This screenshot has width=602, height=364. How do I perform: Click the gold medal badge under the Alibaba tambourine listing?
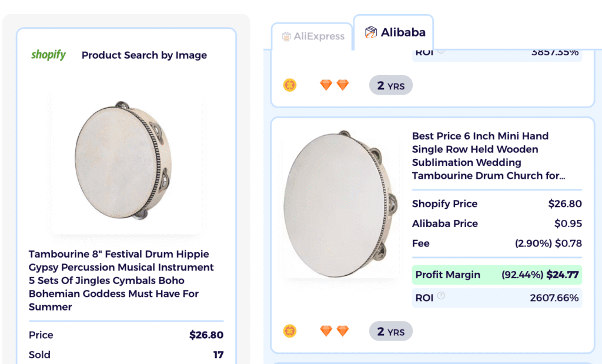pos(290,330)
